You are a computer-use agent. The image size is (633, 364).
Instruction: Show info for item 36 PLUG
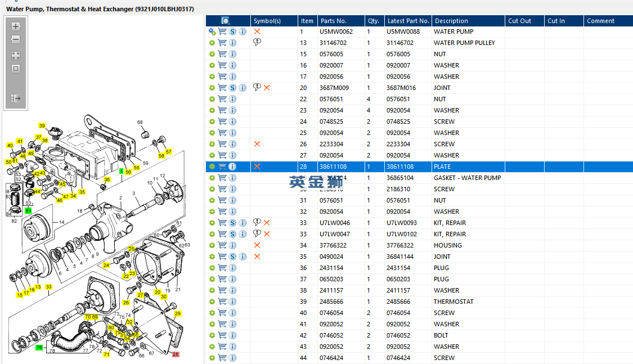click(x=232, y=268)
